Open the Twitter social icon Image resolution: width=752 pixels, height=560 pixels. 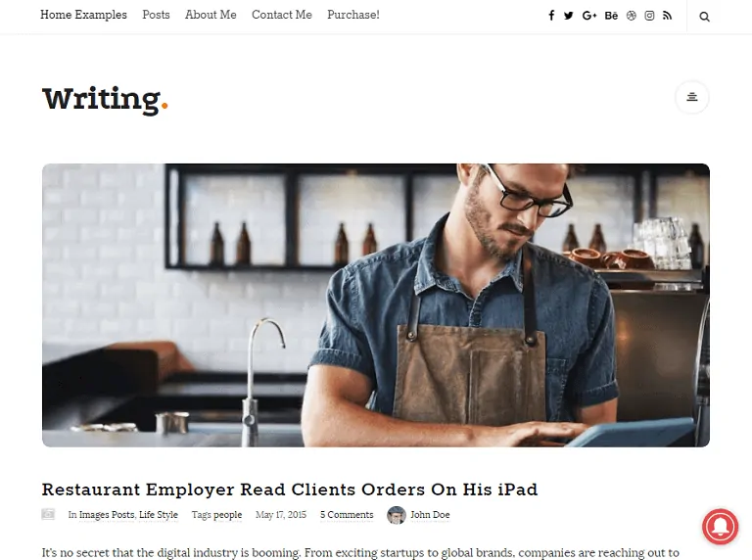pos(569,16)
